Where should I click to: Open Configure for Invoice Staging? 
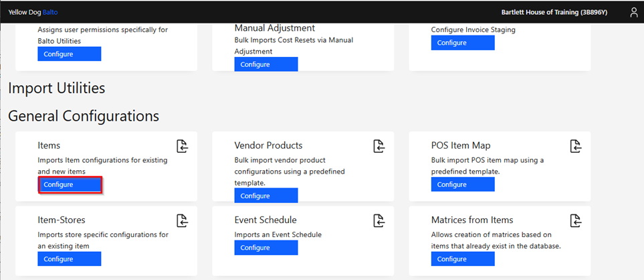point(463,43)
